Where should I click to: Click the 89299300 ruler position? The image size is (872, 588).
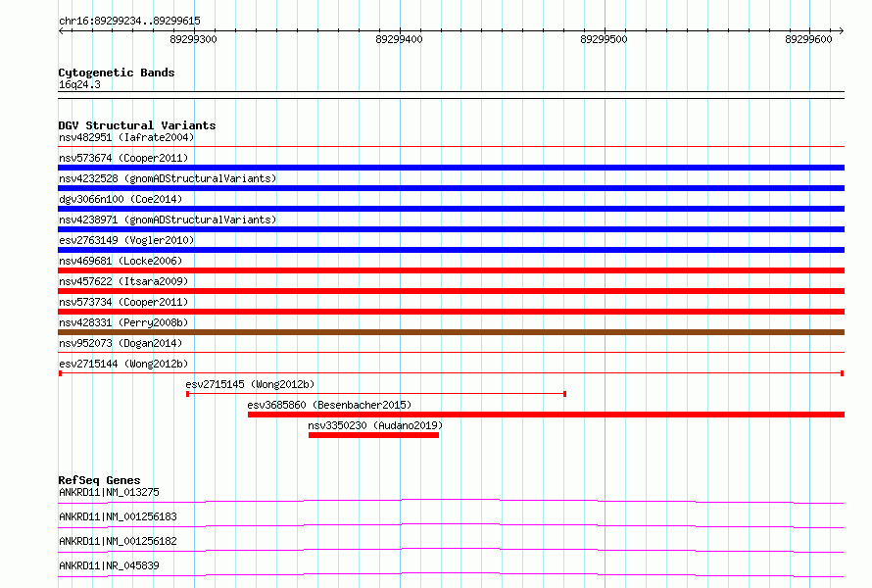194,39
